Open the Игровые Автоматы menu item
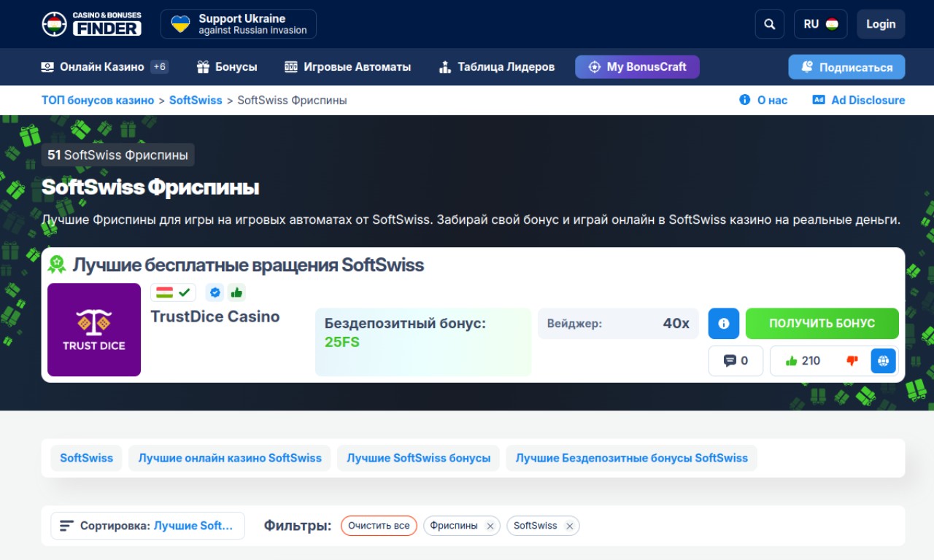Screen dimensions: 934x560 coord(347,67)
